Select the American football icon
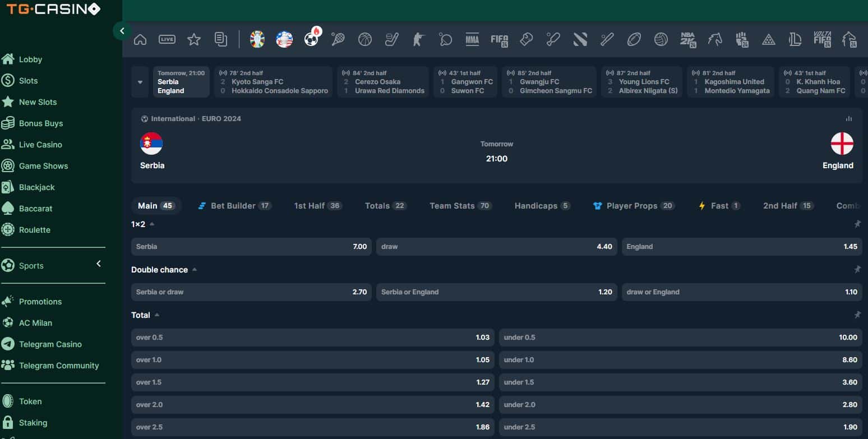This screenshot has width=868, height=439. 634,39
